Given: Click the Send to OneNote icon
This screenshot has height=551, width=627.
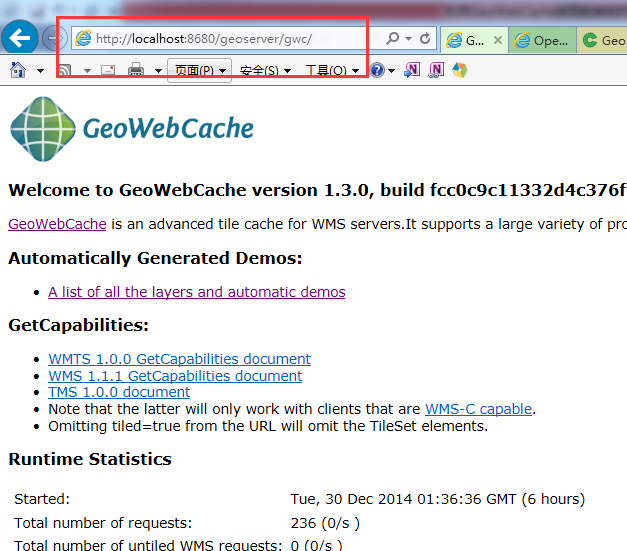Looking at the screenshot, I should [412, 70].
